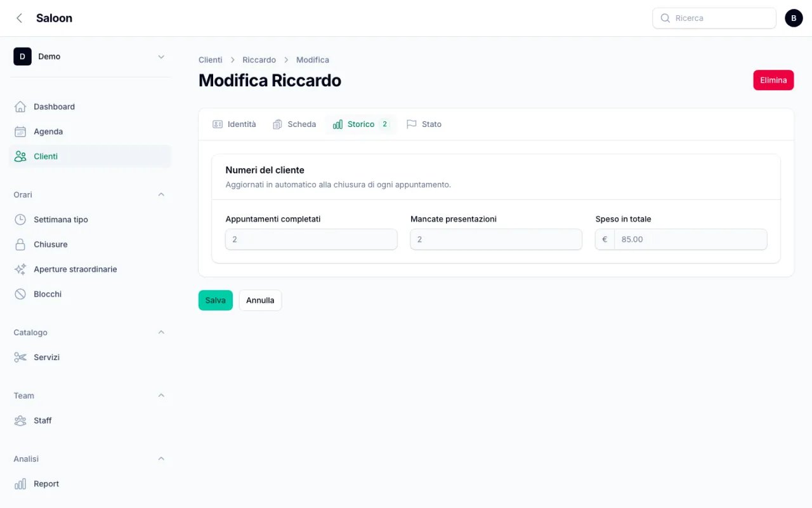The image size is (812, 508).
Task: Click the prohibited icon beside Blocchi
Action: coord(20,294)
